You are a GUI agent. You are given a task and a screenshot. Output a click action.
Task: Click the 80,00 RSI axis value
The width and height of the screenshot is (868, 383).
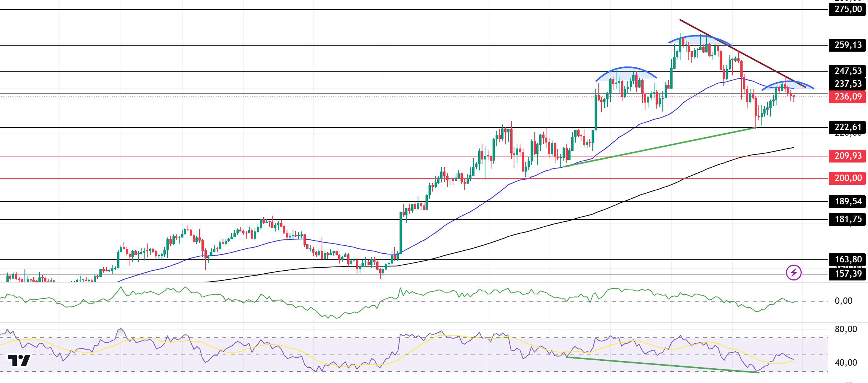point(845,329)
